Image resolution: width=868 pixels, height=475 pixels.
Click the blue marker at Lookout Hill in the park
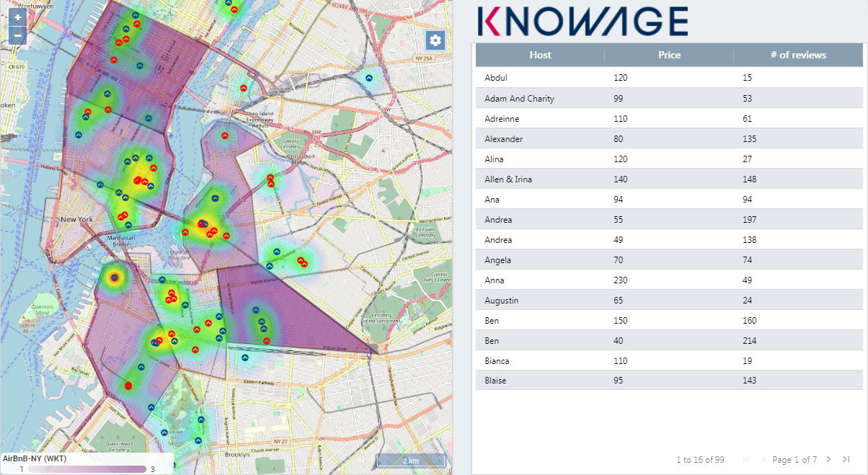pyautogui.click(x=164, y=433)
